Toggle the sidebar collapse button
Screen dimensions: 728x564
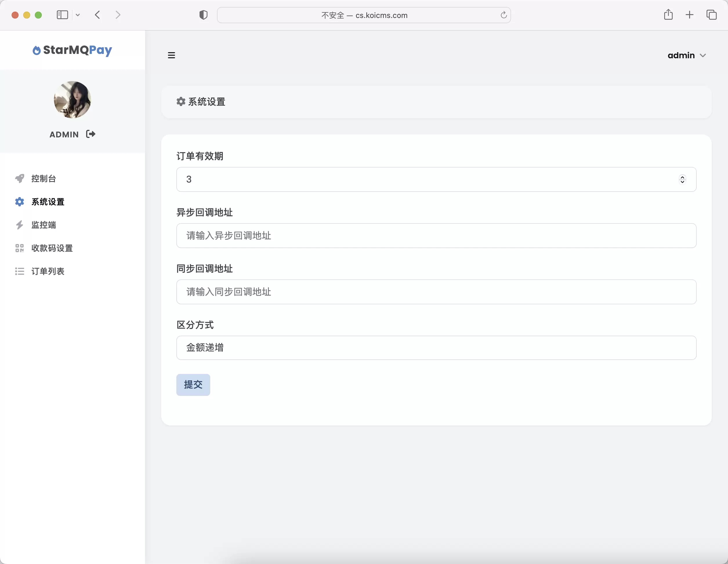tap(171, 55)
